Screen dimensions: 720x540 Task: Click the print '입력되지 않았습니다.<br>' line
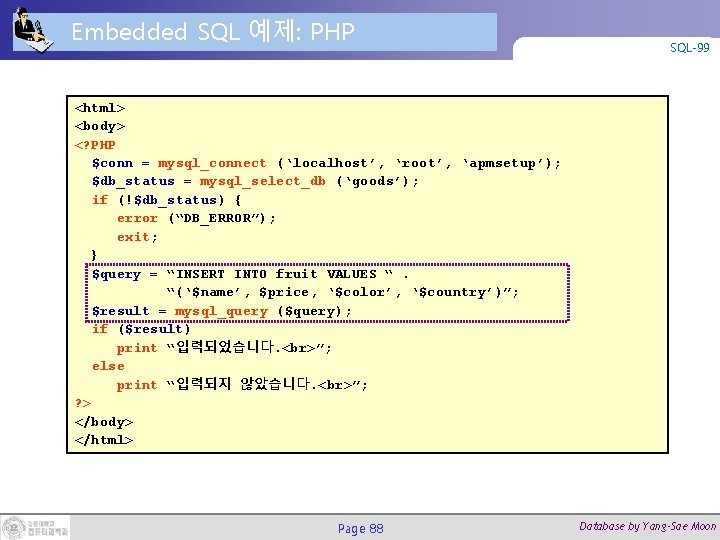coord(242,384)
